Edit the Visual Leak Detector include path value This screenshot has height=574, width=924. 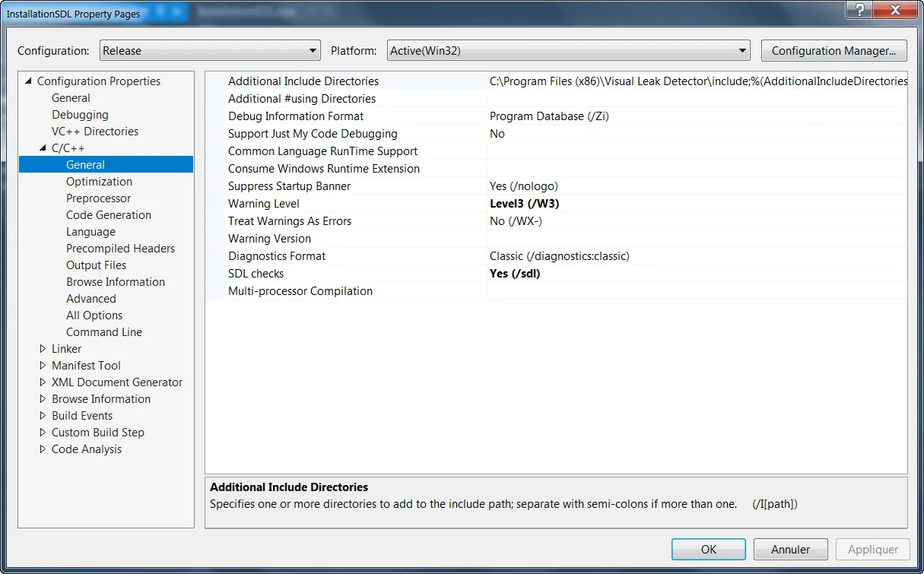(x=698, y=81)
